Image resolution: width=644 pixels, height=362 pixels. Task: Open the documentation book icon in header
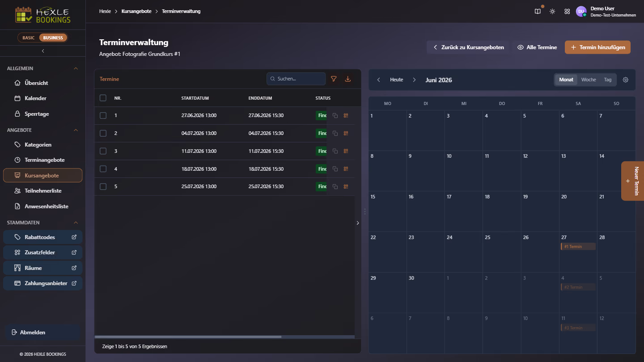(x=538, y=11)
